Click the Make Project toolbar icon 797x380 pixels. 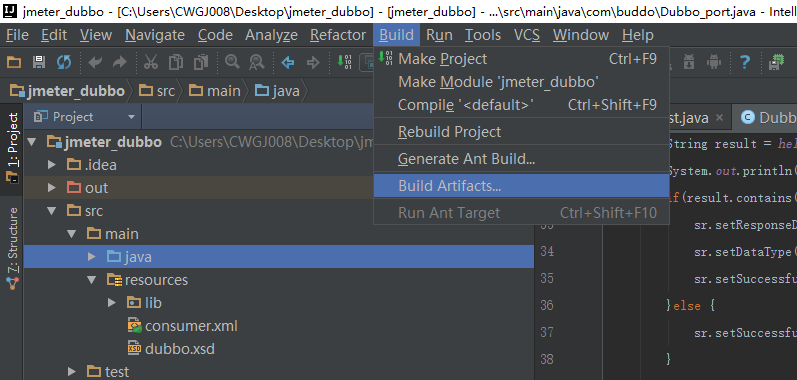tap(345, 62)
